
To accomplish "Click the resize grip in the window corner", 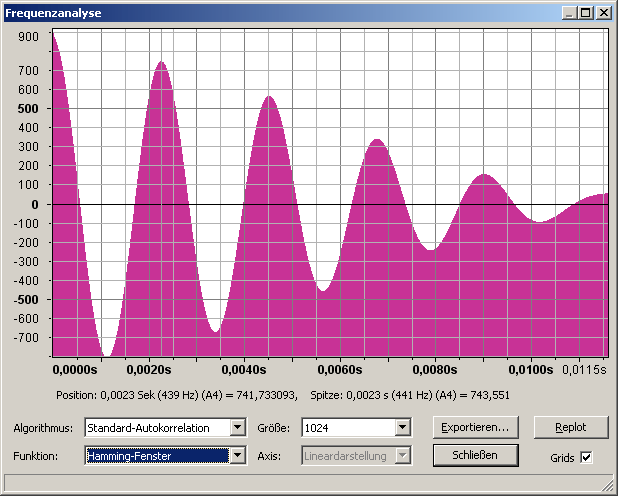I will coord(609,487).
